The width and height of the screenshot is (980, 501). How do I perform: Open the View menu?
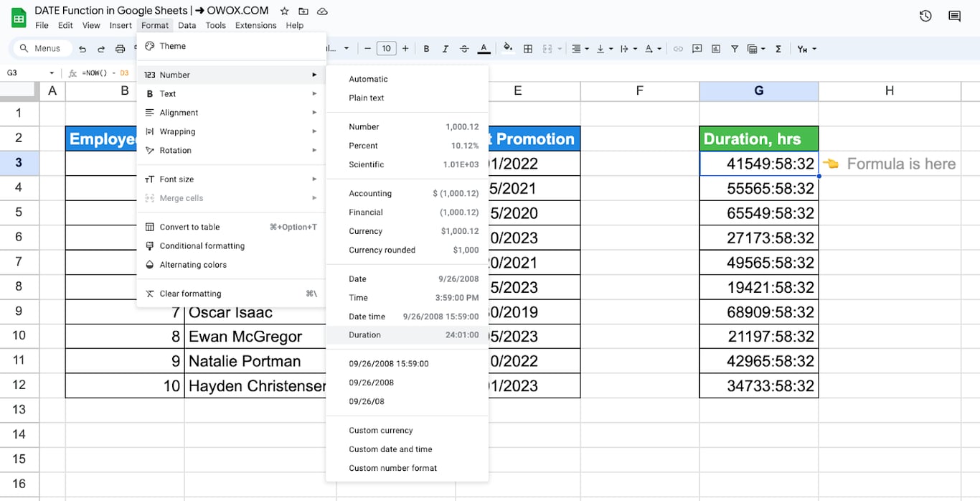pos(91,25)
